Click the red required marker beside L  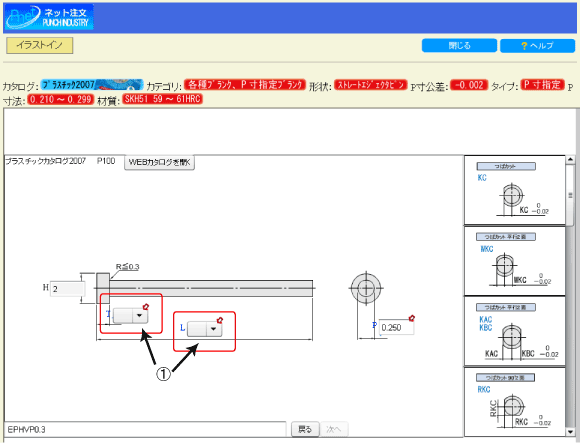(220, 320)
